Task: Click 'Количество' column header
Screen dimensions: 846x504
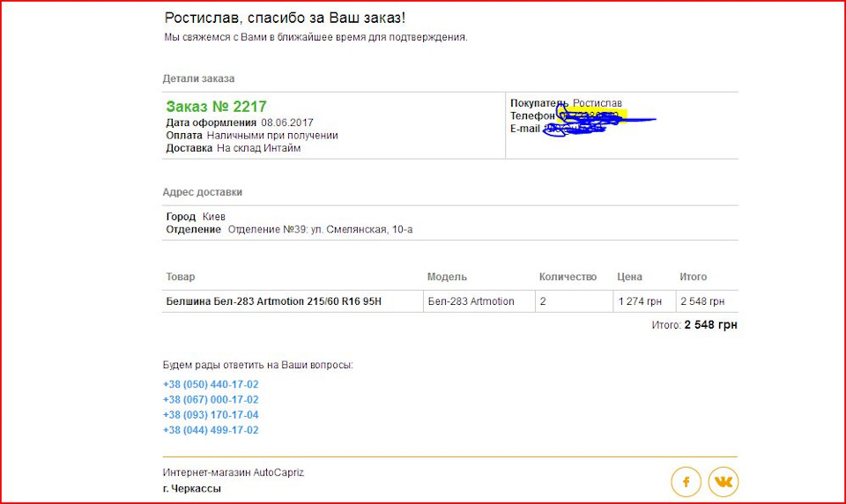Action: [568, 277]
